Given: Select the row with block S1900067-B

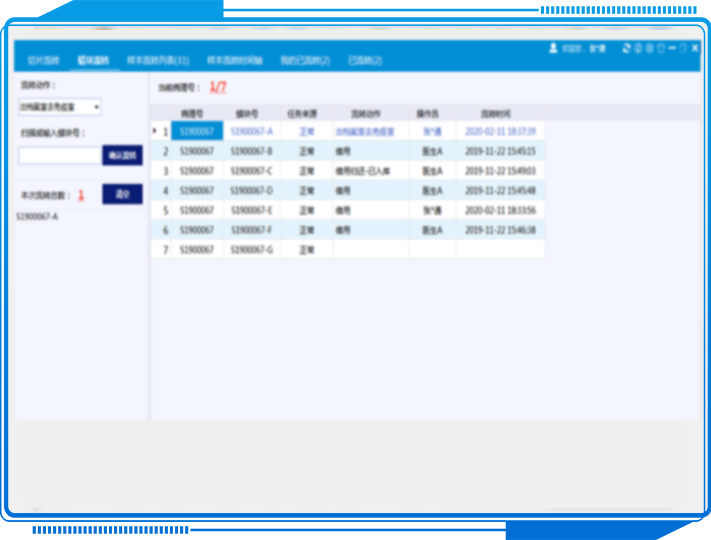Looking at the screenshot, I should point(251,151).
